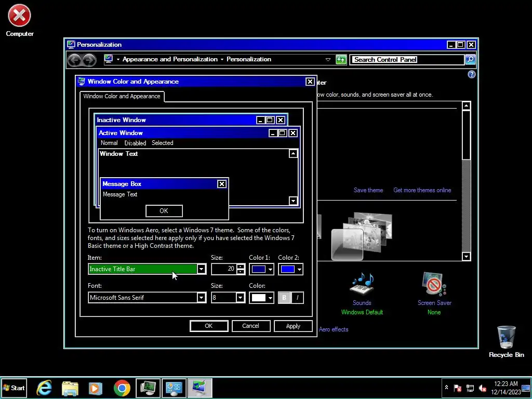The image size is (532, 399).
Task: Click the item Size field showing 20
Action: point(224,269)
